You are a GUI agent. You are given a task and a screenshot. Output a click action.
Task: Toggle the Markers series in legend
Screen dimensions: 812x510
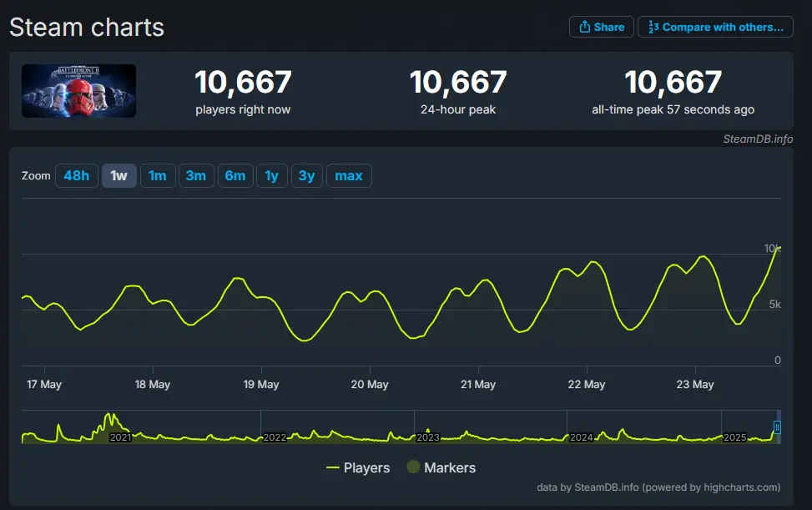(x=441, y=467)
